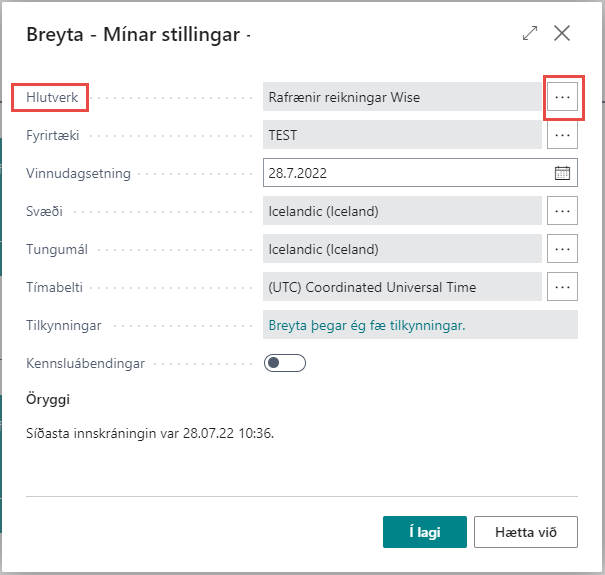Click the Coordinated Universal Time field
The image size is (605, 575).
click(402, 287)
